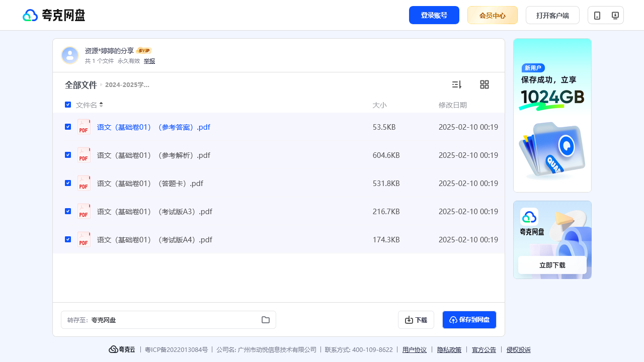Click the 174.3KB size cell
The height and width of the screenshot is (362, 644).
[x=386, y=240]
